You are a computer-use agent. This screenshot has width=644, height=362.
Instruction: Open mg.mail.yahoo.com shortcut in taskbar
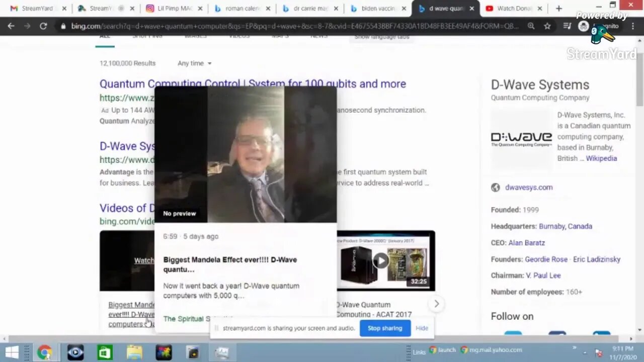(492, 350)
